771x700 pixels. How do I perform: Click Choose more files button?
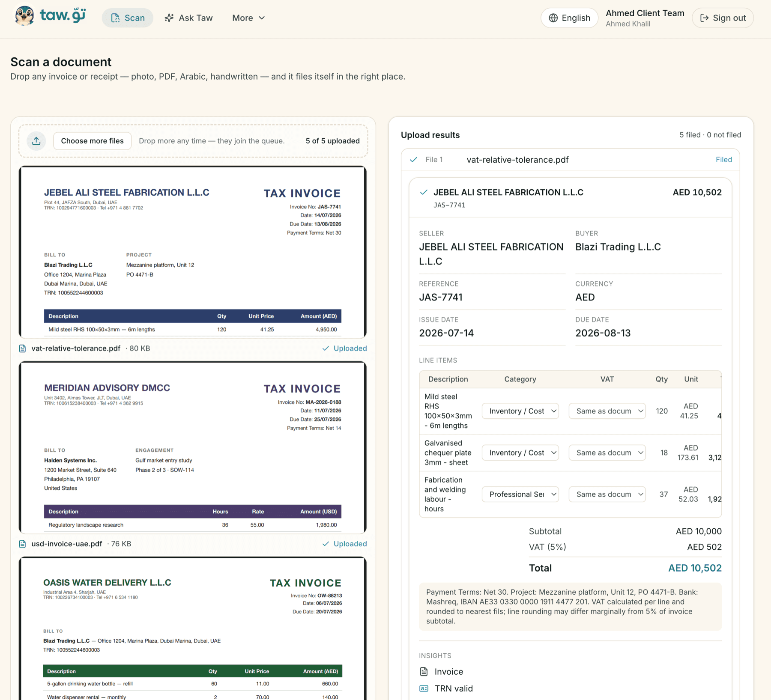(x=92, y=141)
